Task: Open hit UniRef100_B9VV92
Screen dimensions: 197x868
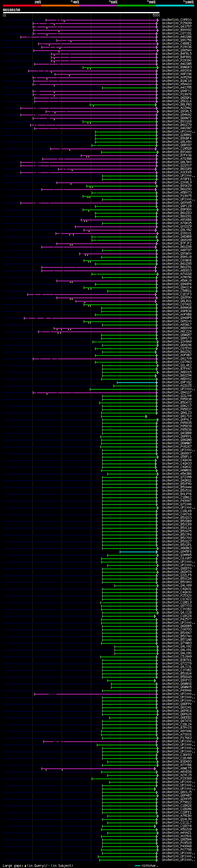Action: click(176, 30)
